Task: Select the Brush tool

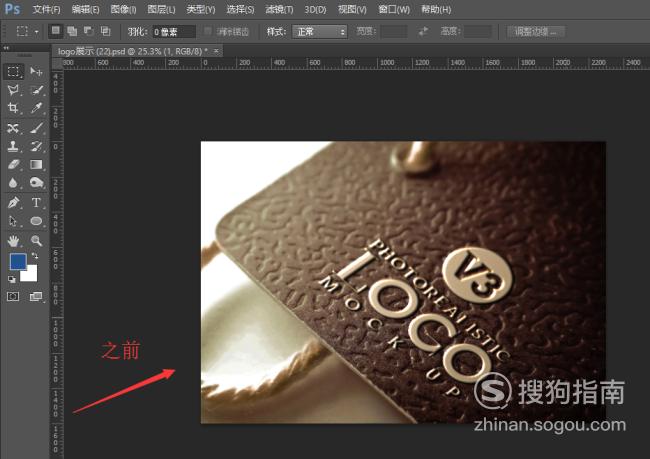Action: [36, 128]
